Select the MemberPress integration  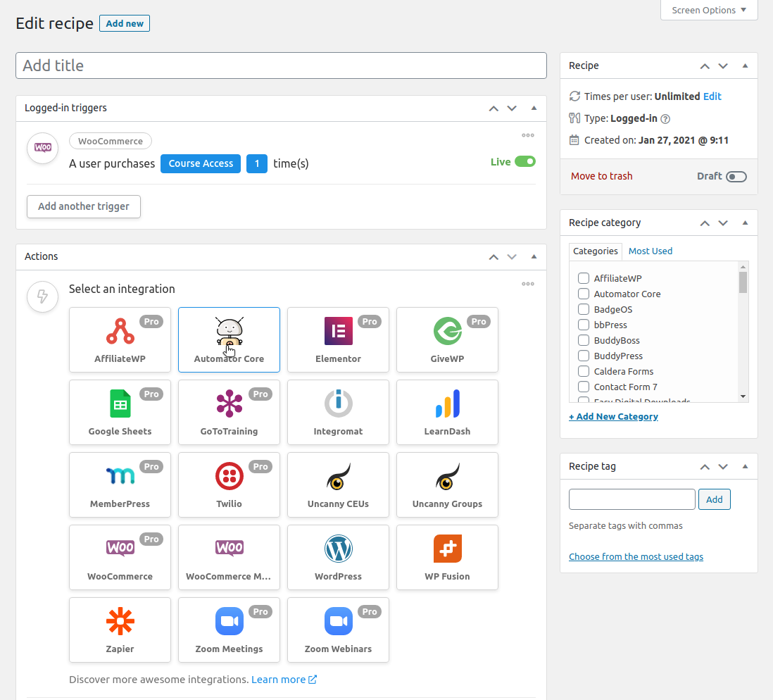pos(120,485)
